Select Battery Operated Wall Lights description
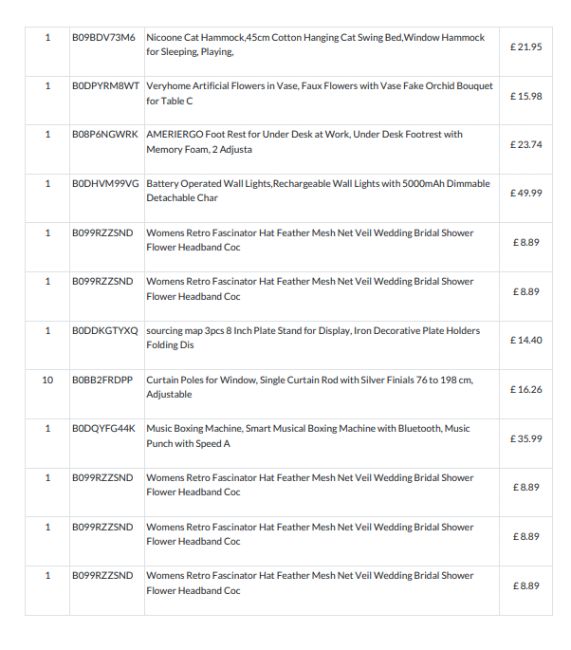571x650 pixels. [x=318, y=191]
